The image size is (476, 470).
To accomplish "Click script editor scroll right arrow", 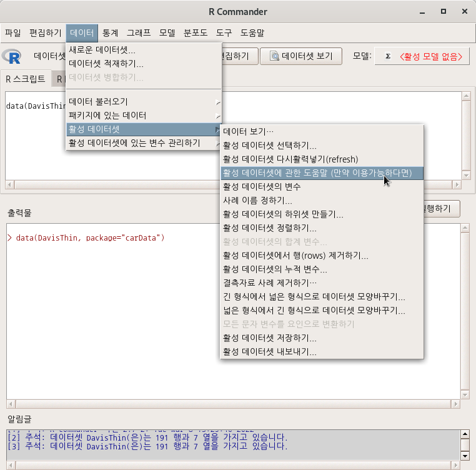I will click(x=457, y=185).
